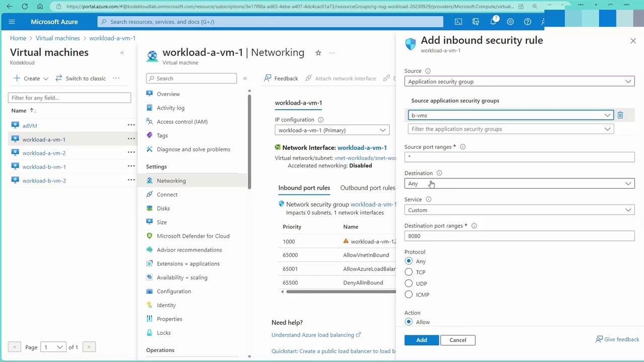644x362 pixels.
Task: Open the Cloud Shell icon in header
Action: point(458,22)
